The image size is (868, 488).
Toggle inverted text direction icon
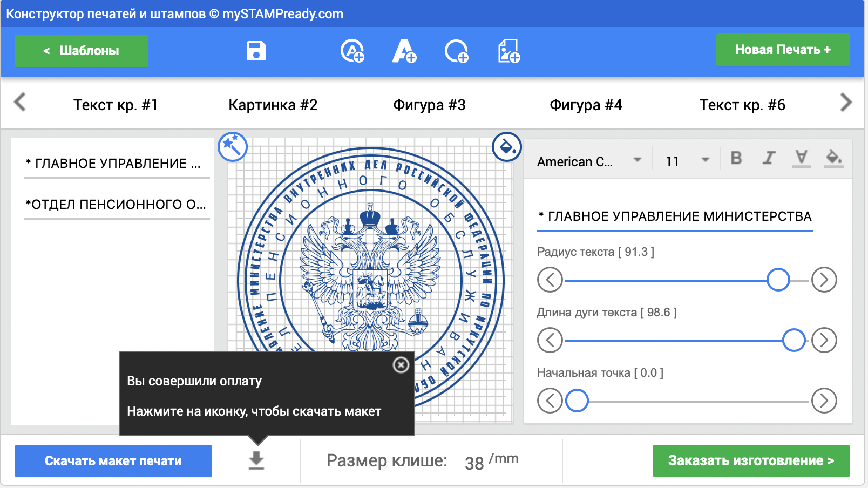[x=802, y=158]
